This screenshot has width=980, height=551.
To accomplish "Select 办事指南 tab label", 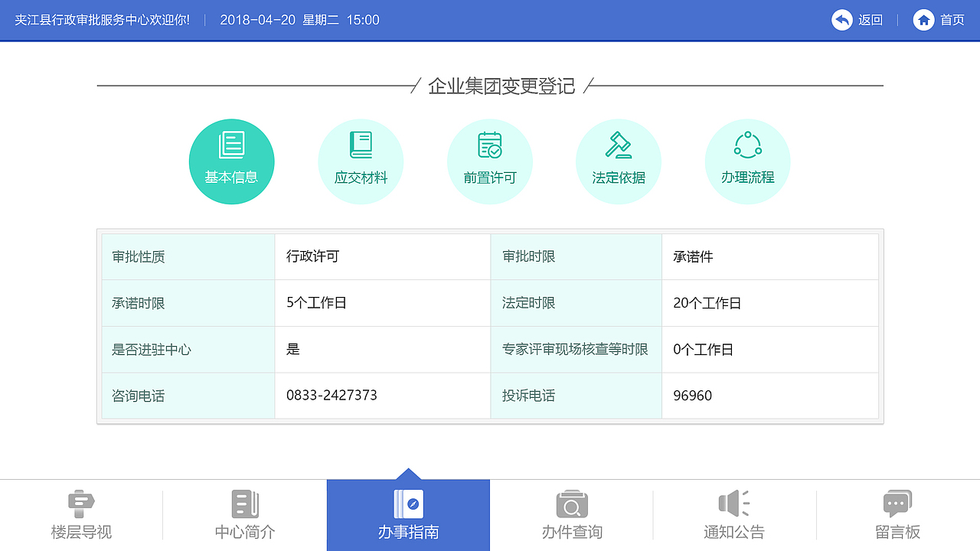I will point(408,532).
